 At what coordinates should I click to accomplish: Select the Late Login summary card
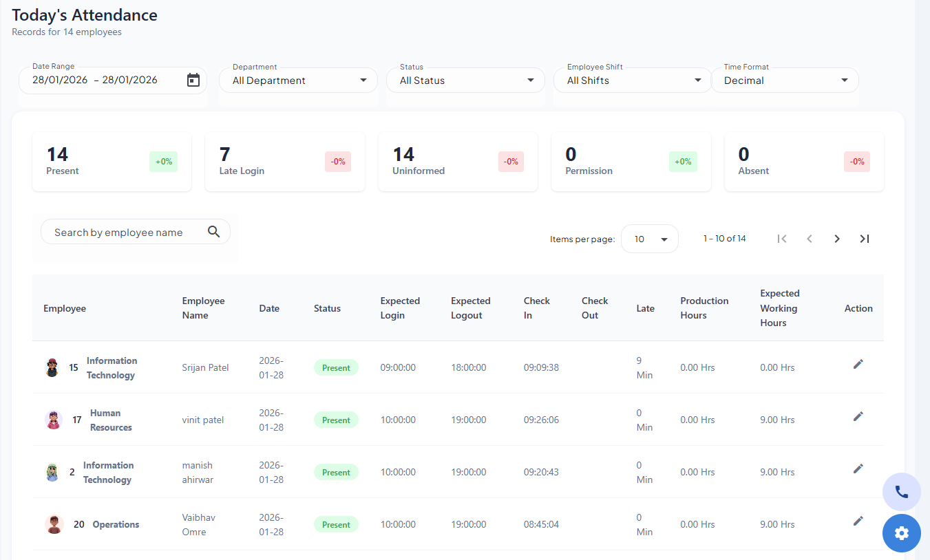tap(284, 162)
